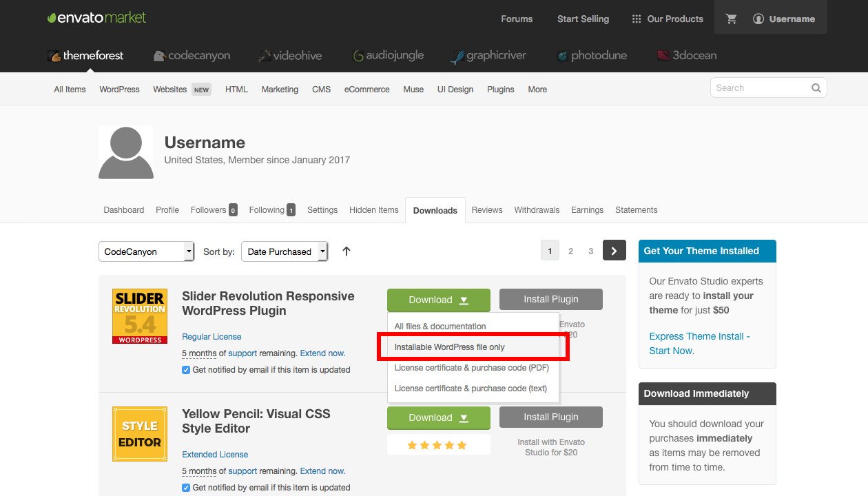Image resolution: width=868 pixels, height=496 pixels.
Task: Open the Statements tab
Action: click(637, 210)
